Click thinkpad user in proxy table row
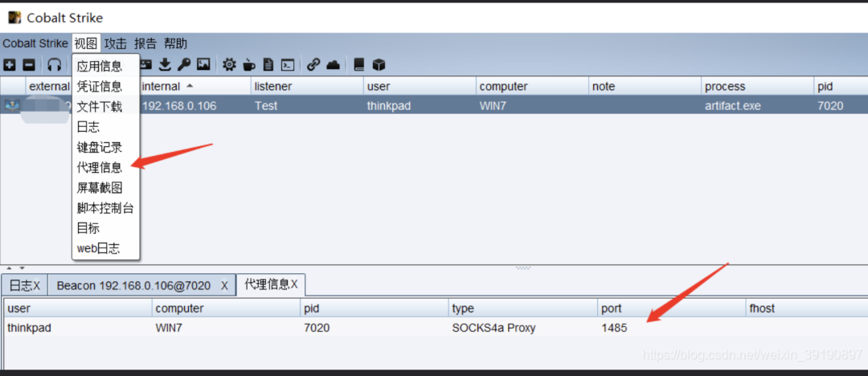 pyautogui.click(x=29, y=328)
